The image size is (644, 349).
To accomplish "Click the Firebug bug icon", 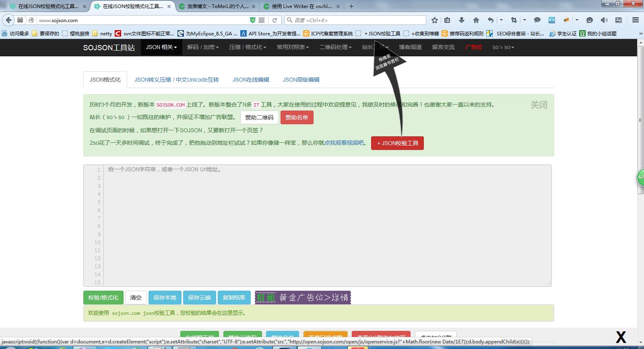I will point(566,20).
